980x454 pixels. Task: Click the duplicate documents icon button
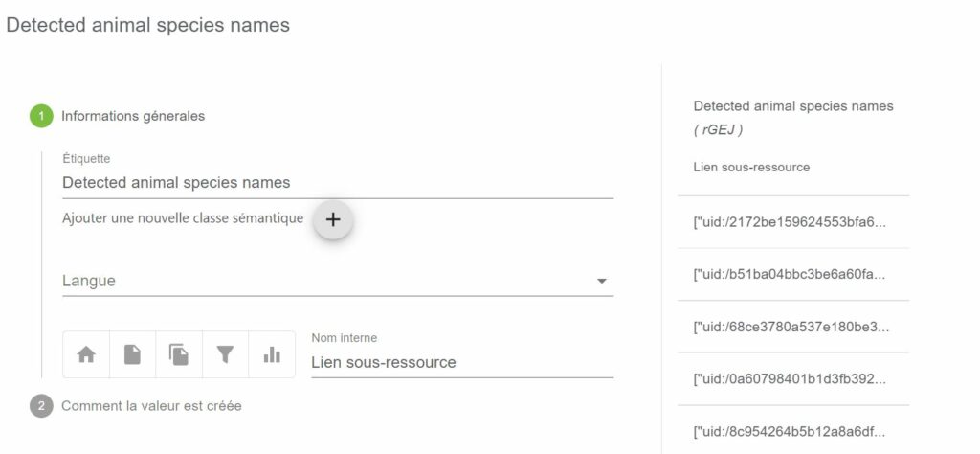click(x=179, y=354)
